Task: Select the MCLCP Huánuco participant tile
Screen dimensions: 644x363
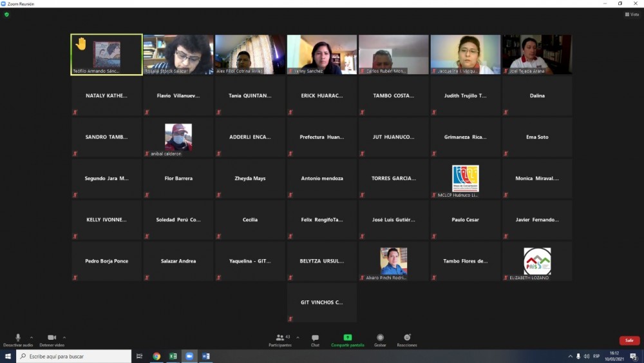Action: point(466,179)
